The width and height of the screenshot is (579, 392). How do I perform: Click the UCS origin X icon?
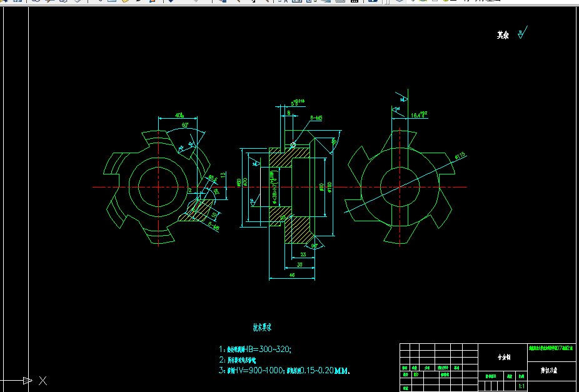tap(43, 381)
